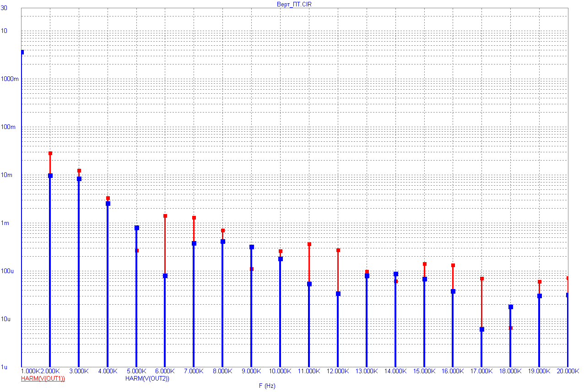The width and height of the screenshot is (584, 392).
Task: Click the 1u amplitude axis label
Action: click(x=5, y=367)
